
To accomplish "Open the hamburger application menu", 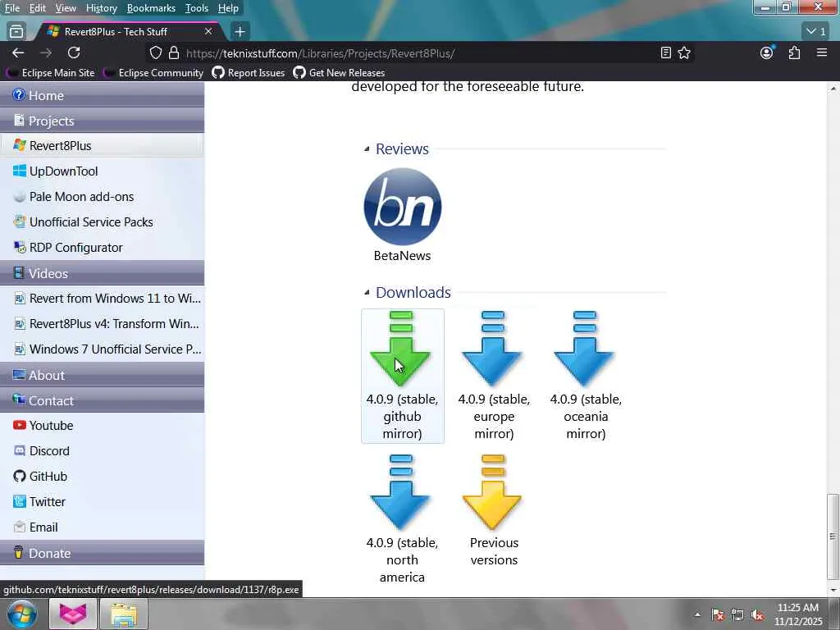I will coord(822,52).
